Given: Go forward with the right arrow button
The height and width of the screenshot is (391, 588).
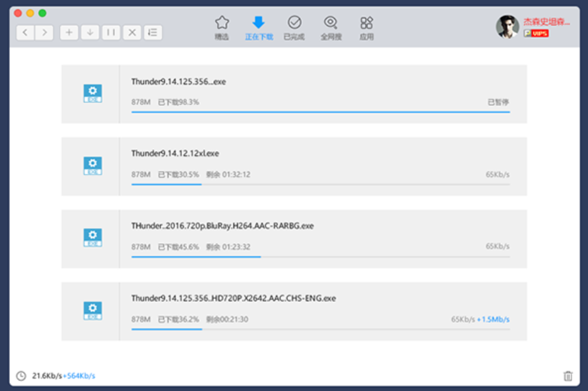Looking at the screenshot, I should pos(44,32).
